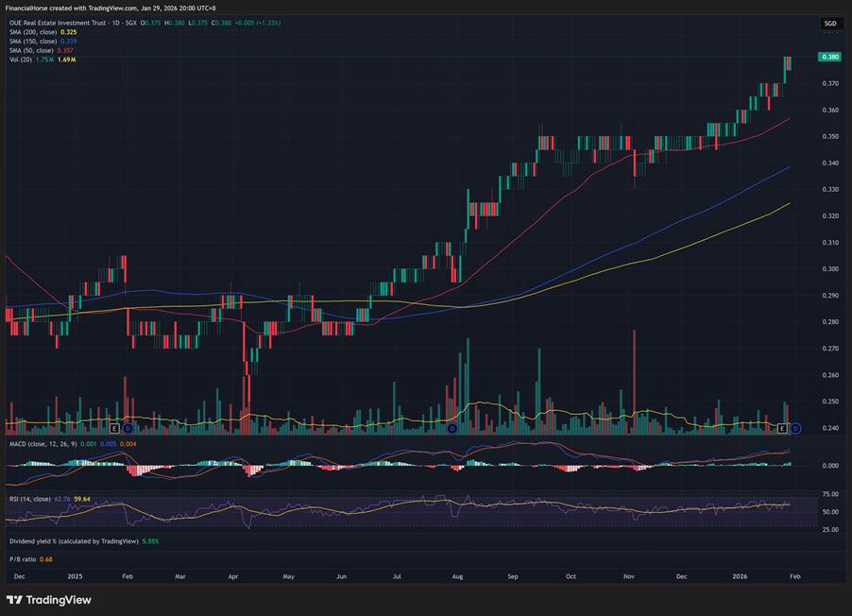
Task: Select the SMA (200, close) indicator legend
Action: pyautogui.click(x=33, y=32)
